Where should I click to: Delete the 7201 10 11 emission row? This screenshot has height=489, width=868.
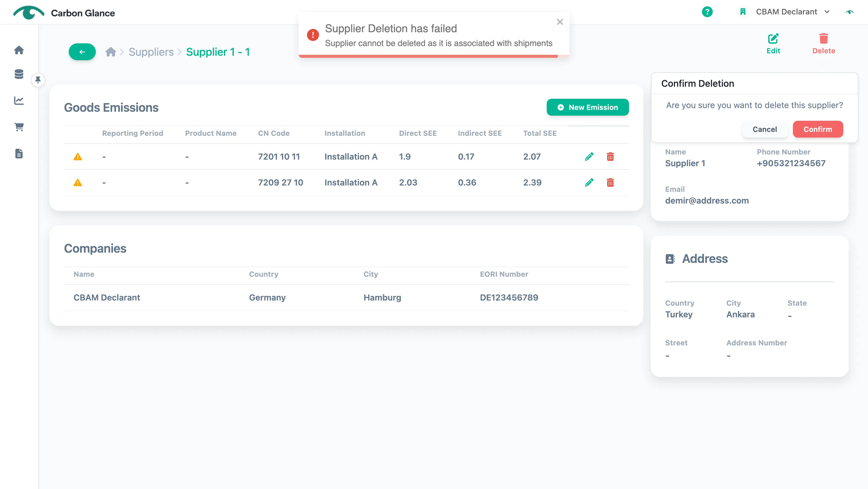click(x=610, y=157)
